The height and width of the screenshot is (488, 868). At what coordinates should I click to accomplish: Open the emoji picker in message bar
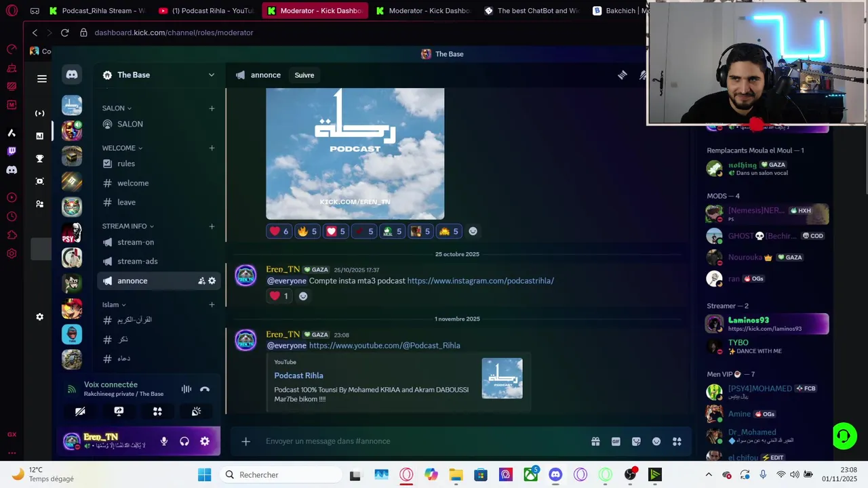point(656,441)
